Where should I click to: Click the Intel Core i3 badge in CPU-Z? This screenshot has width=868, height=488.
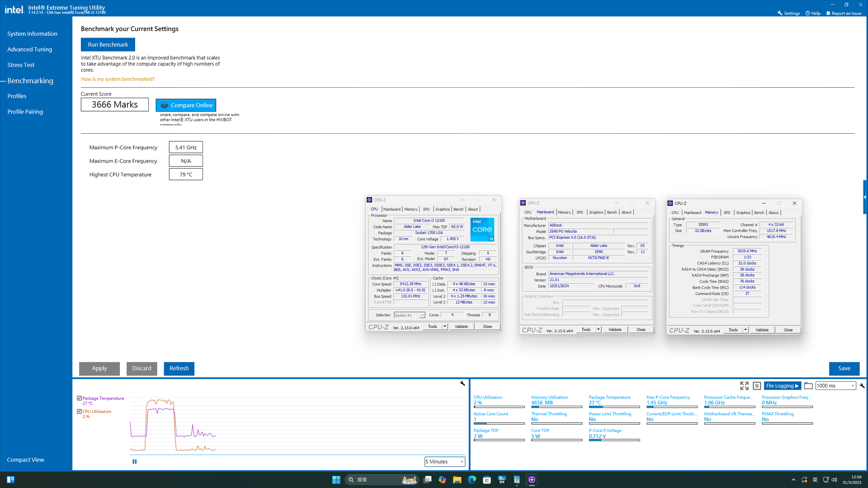(482, 230)
